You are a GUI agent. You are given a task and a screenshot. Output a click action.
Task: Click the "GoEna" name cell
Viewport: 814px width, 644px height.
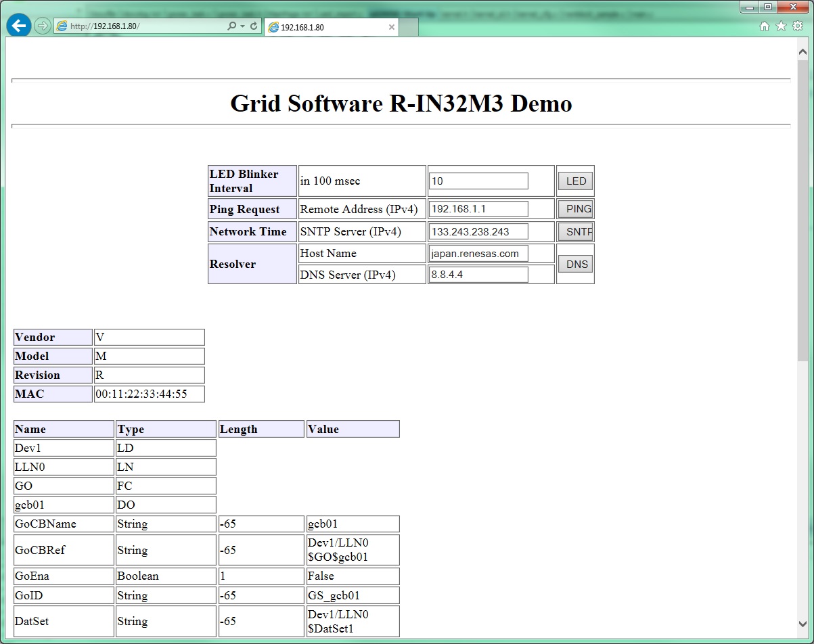coord(64,576)
